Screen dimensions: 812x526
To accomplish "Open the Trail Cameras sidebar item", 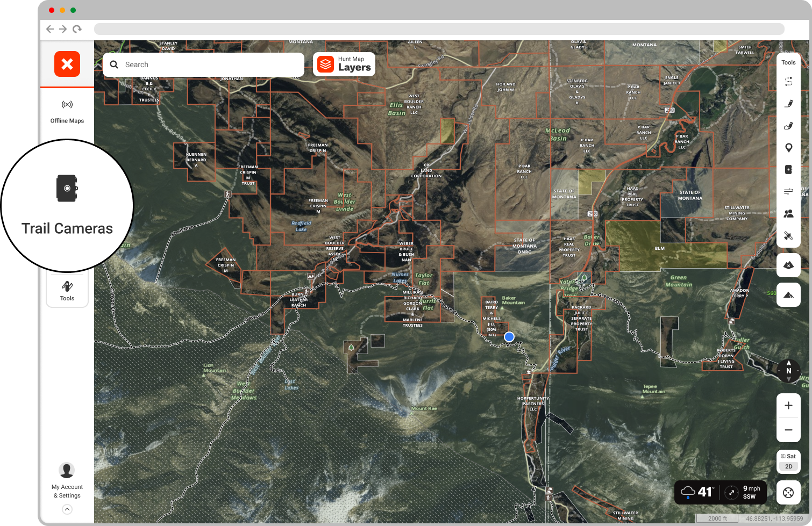I will (x=67, y=206).
